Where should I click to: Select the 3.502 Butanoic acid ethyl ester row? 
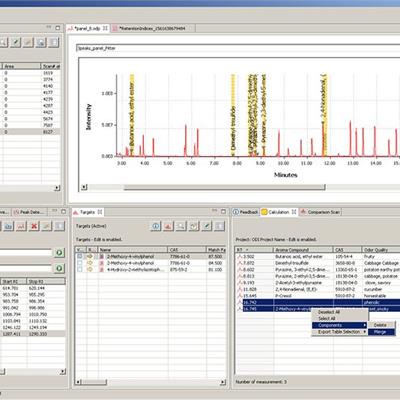[318, 257]
